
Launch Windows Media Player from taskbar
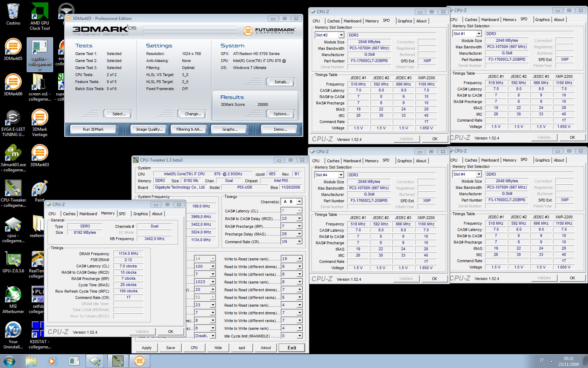(52, 361)
